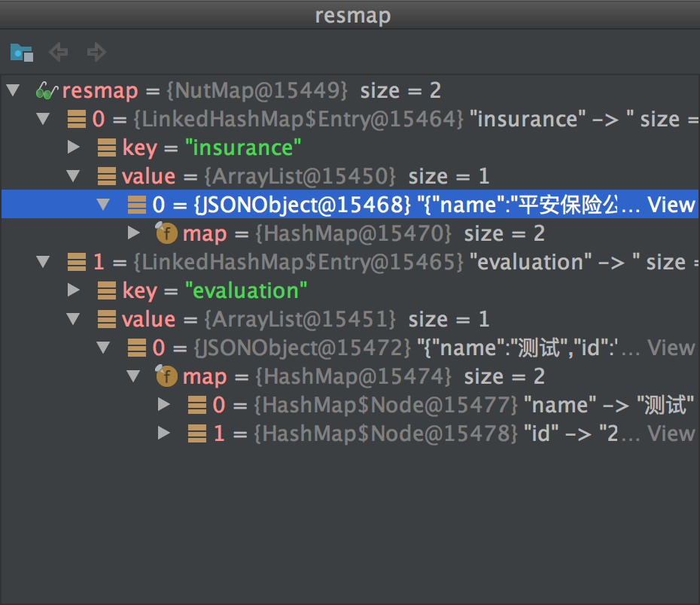The width and height of the screenshot is (700, 605).
Task: Click View link on selected JSONObject@15468 row
Action: click(671, 205)
